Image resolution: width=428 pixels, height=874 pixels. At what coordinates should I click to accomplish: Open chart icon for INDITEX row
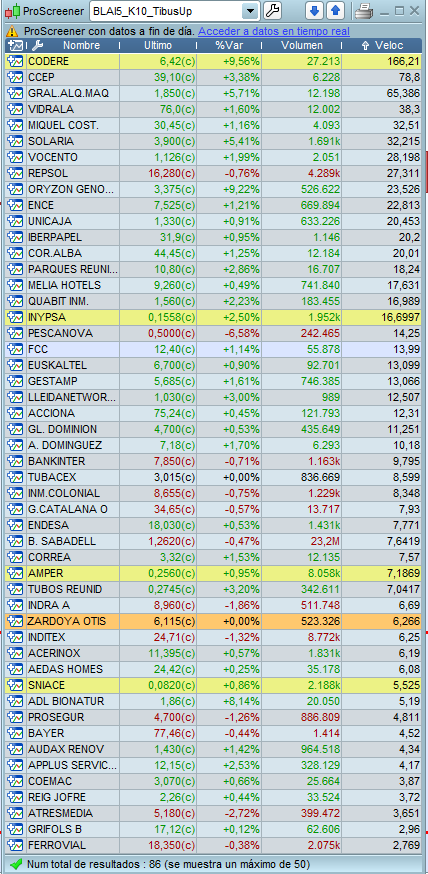15,637
